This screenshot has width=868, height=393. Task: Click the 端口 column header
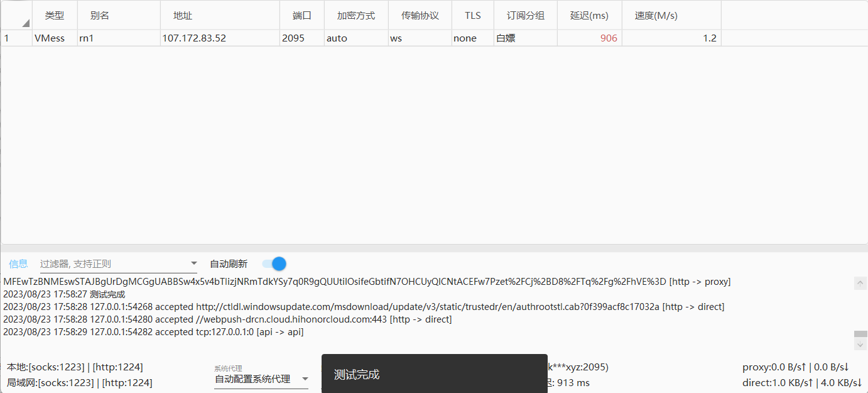click(302, 16)
